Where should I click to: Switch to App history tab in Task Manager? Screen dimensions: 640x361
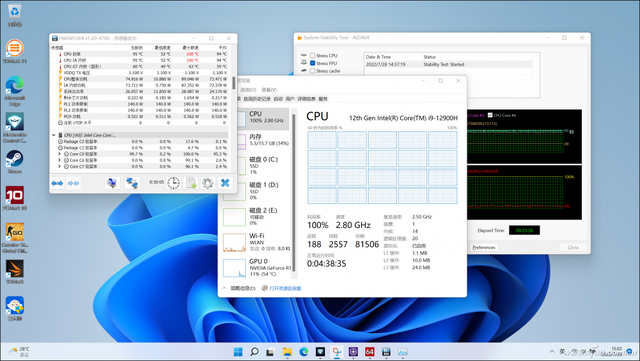pos(257,99)
